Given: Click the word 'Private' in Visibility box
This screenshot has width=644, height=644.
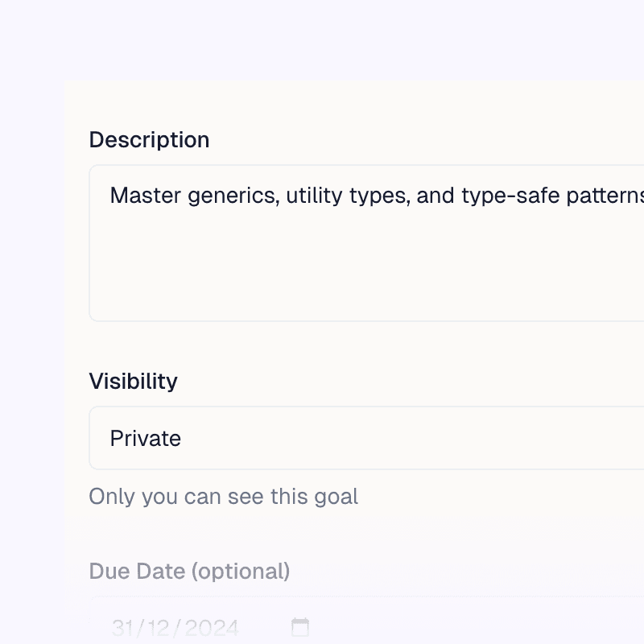Looking at the screenshot, I should click(x=145, y=438).
